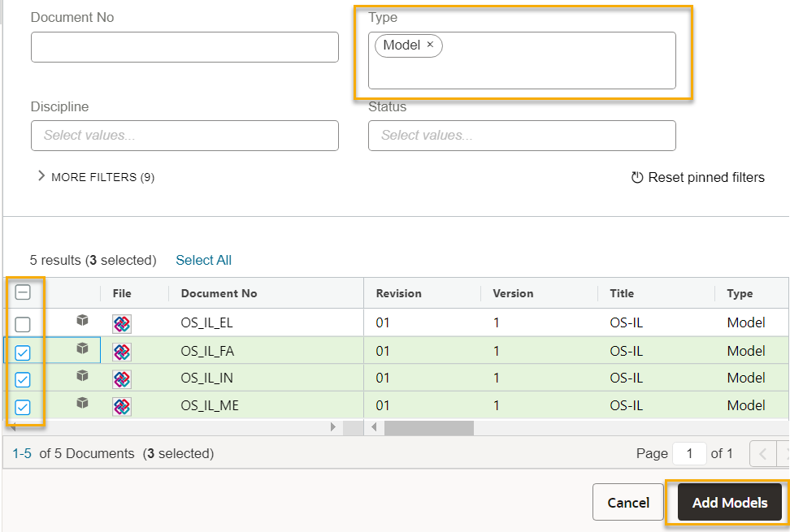
Task: Sort by Title column header
Action: click(x=622, y=293)
